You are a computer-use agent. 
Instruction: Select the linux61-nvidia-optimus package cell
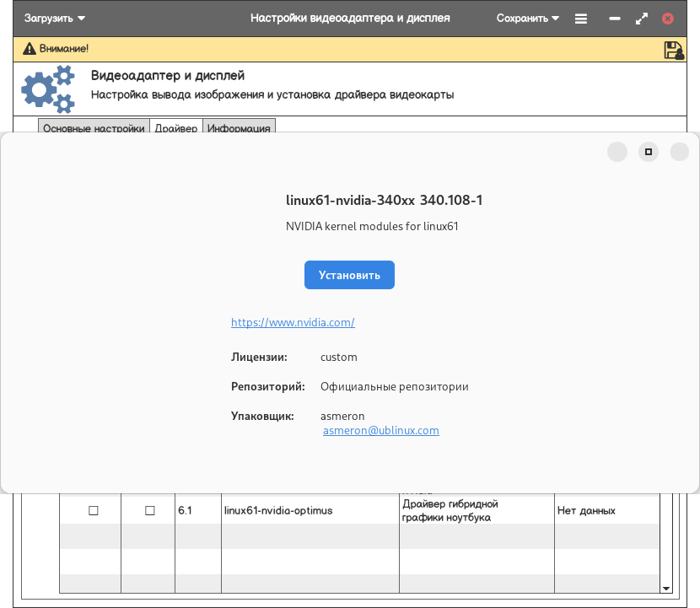pos(310,510)
